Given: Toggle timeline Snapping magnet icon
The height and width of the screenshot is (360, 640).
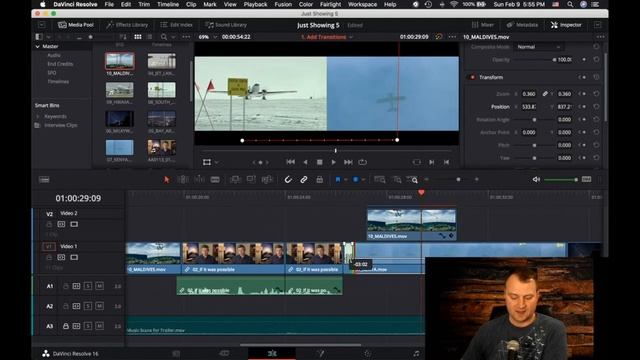Looking at the screenshot, I should pyautogui.click(x=288, y=180).
